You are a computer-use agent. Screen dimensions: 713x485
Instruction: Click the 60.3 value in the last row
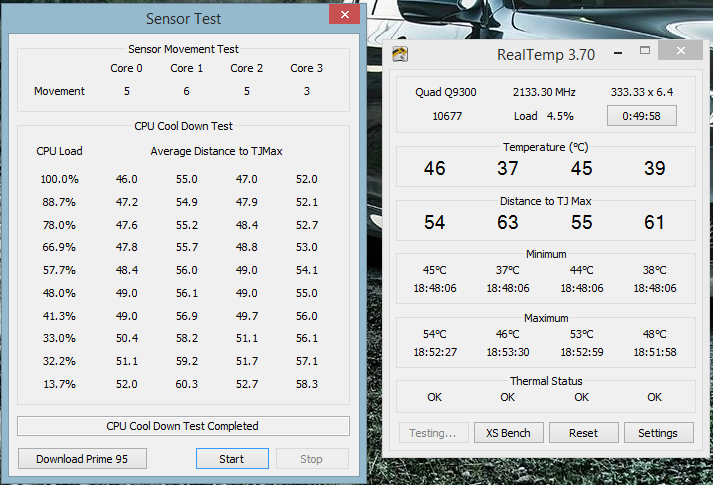(x=187, y=384)
